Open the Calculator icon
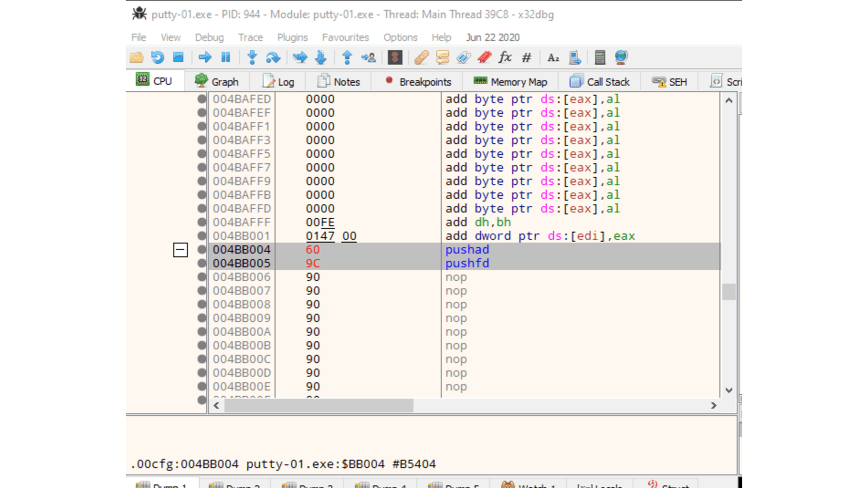 click(x=600, y=57)
